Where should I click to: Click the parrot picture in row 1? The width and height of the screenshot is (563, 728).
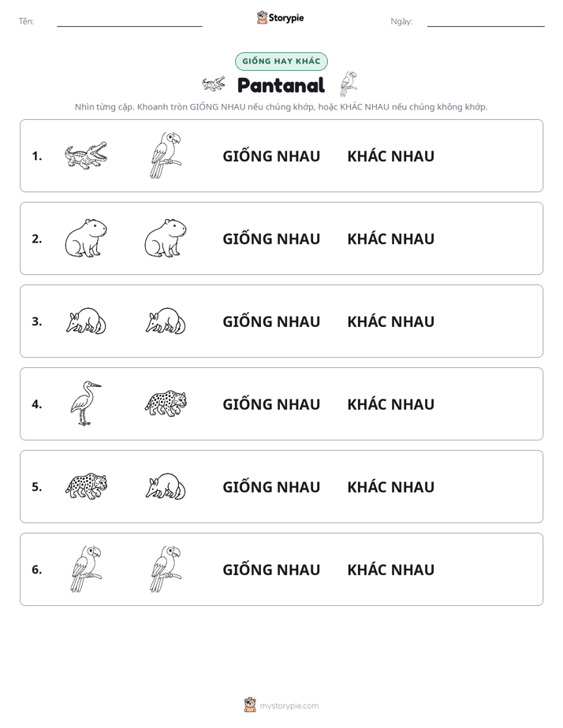[166, 155]
